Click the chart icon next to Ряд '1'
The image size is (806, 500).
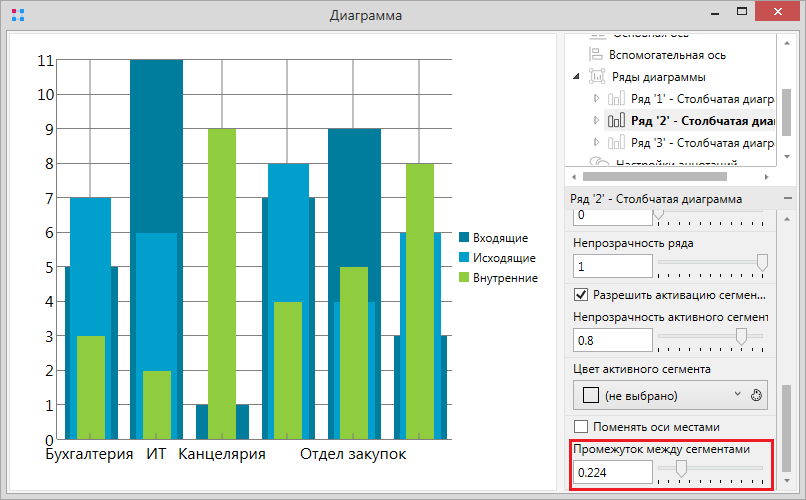[x=617, y=99]
